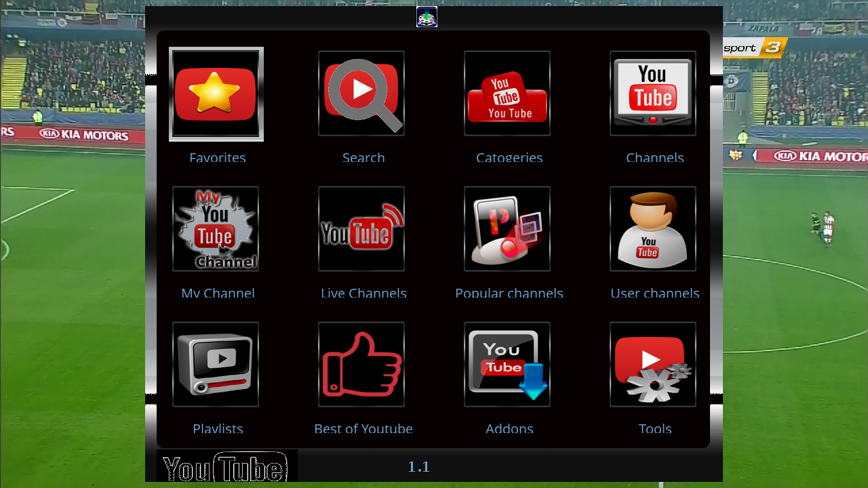This screenshot has height=488, width=868.
Task: Open the My Channel icon
Action: click(x=216, y=229)
